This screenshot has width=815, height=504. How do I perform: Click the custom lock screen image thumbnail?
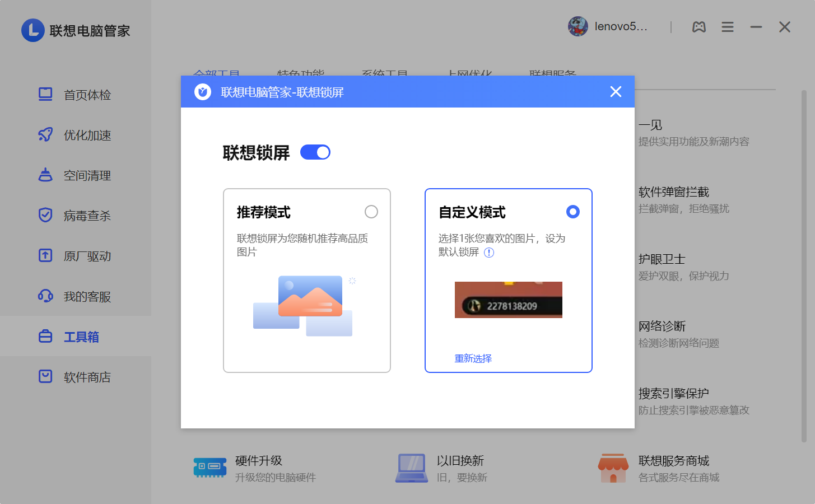click(509, 300)
